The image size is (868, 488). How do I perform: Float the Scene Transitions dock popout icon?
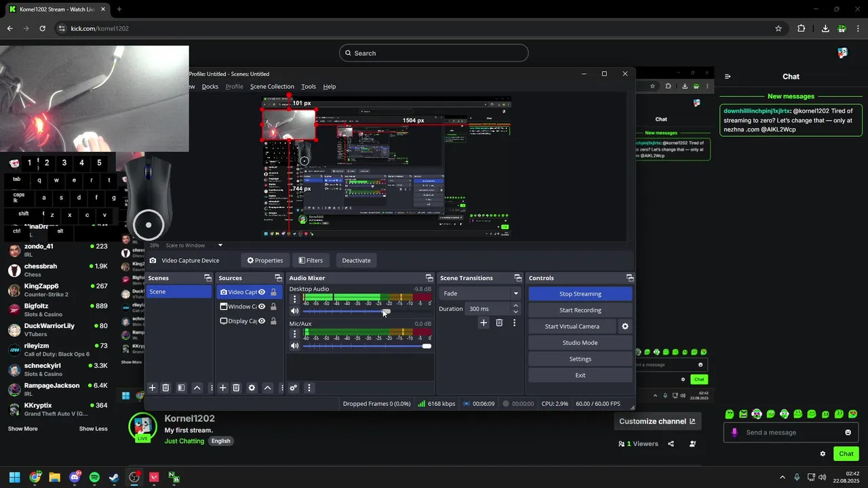click(518, 278)
